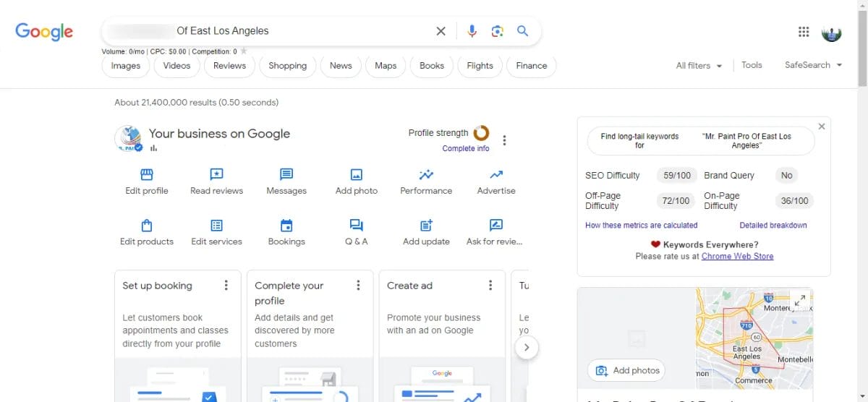Screen dimensions: 868x402
Task: Expand the SafeSearch dropdown
Action: pyautogui.click(x=813, y=65)
